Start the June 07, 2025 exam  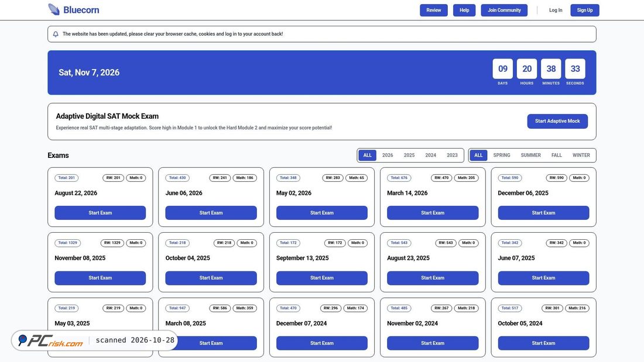[543, 278]
